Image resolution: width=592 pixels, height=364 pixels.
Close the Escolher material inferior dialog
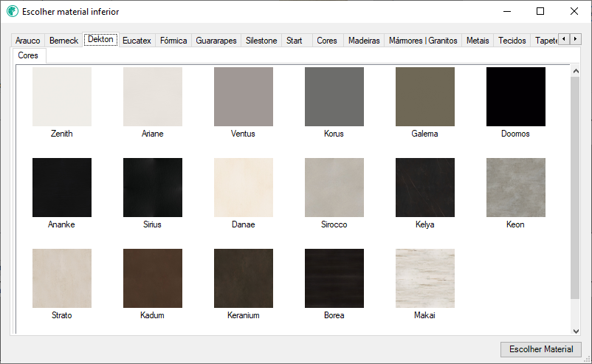click(574, 11)
